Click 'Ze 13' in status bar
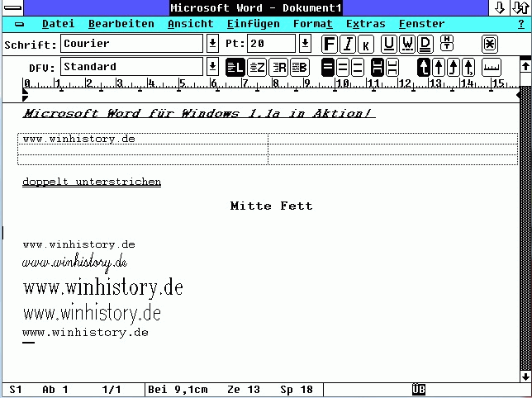The width and height of the screenshot is (532, 398). [x=244, y=390]
